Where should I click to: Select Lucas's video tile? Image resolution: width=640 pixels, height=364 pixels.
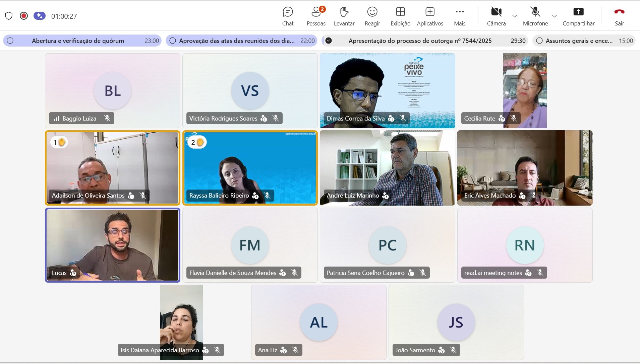[113, 245]
